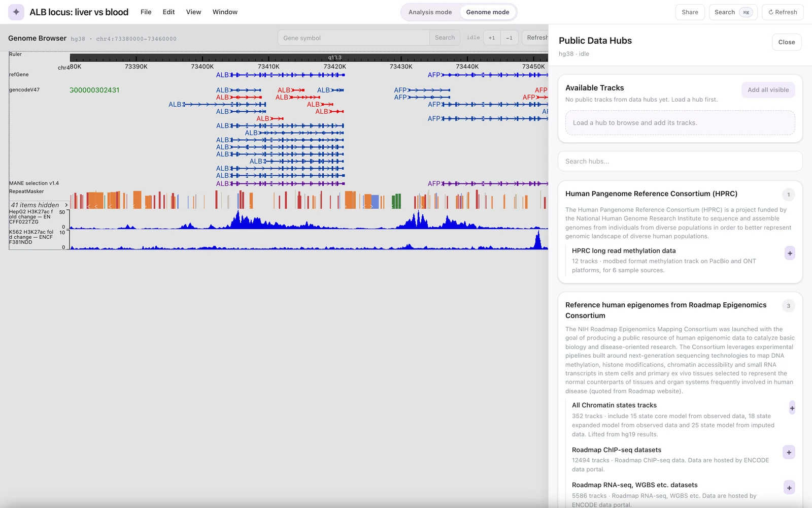
Task: Click the Load a hub placeholder box
Action: 680,123
